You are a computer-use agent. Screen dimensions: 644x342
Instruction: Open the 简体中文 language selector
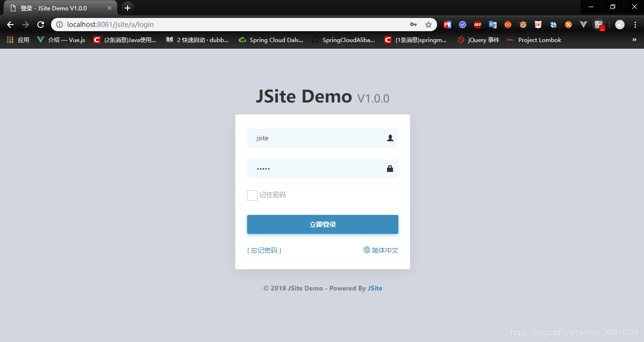[x=381, y=250]
